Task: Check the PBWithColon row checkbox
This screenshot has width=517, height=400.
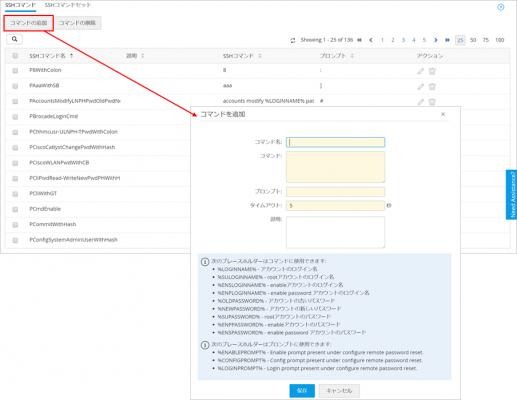Action: (15, 70)
